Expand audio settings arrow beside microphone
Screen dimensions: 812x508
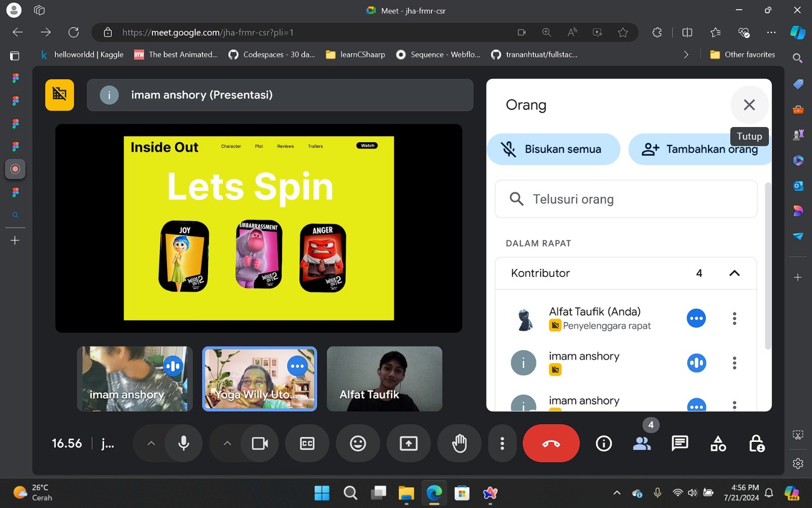(x=151, y=443)
